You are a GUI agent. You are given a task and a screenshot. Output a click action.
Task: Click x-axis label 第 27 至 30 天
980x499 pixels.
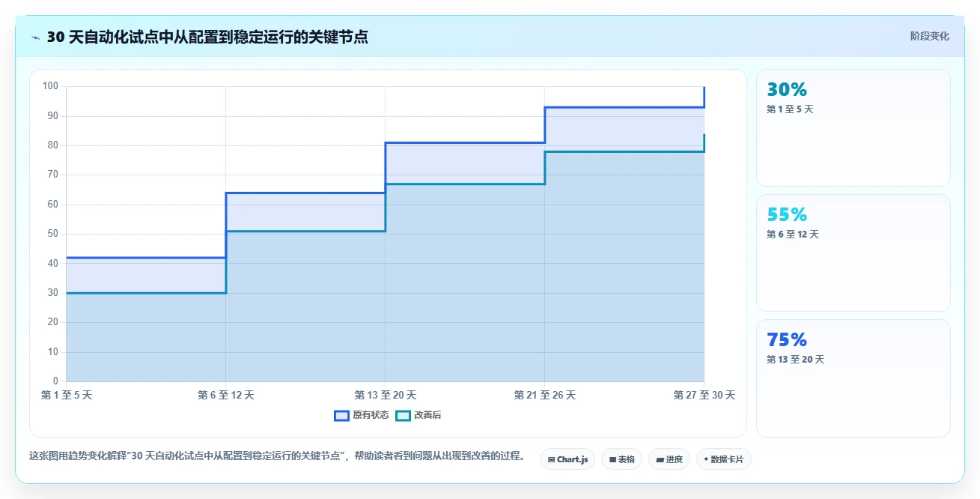[704, 395]
